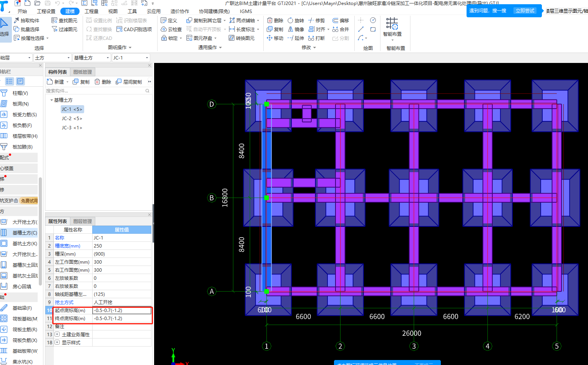Click the 起点底标高 value cell
The height and width of the screenshot is (365, 588).
[x=122, y=310]
